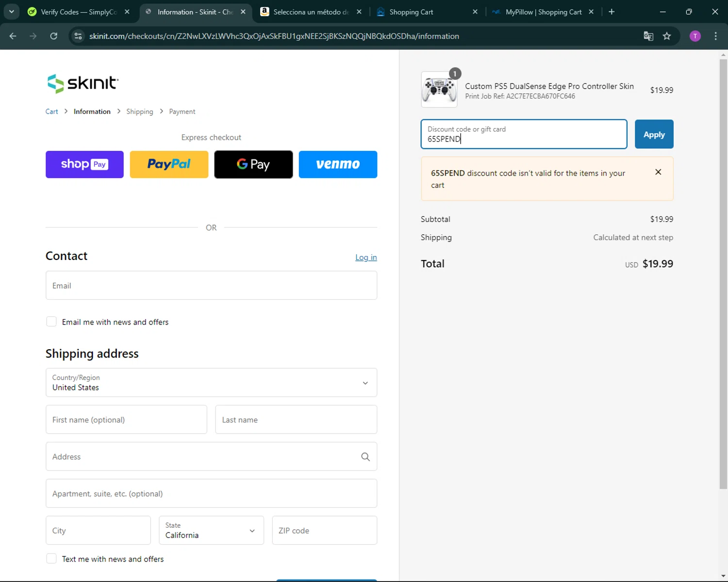Open the profile avatar T

695,36
